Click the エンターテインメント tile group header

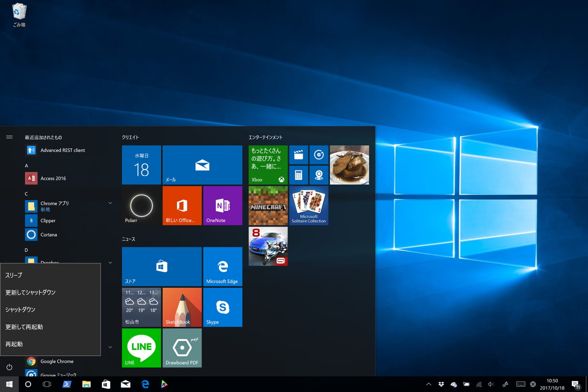click(266, 137)
